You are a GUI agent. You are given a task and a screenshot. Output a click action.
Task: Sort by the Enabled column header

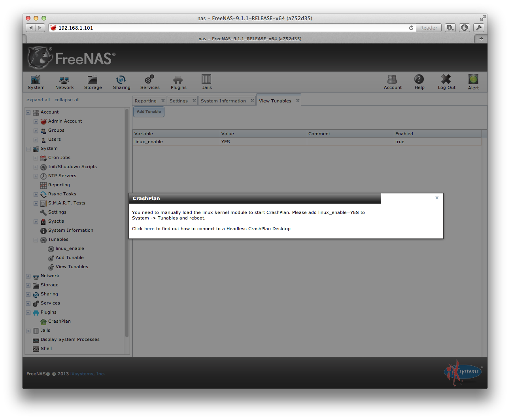438,134
